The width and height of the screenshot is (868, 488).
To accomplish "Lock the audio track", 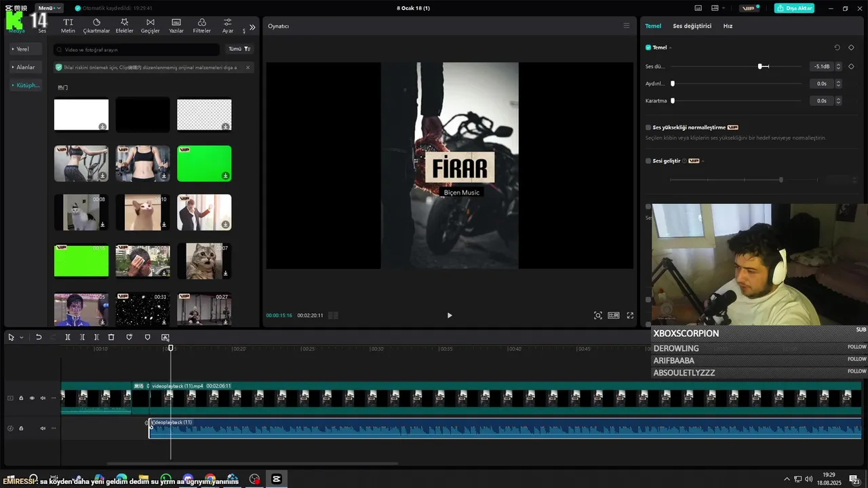I will click(x=21, y=428).
